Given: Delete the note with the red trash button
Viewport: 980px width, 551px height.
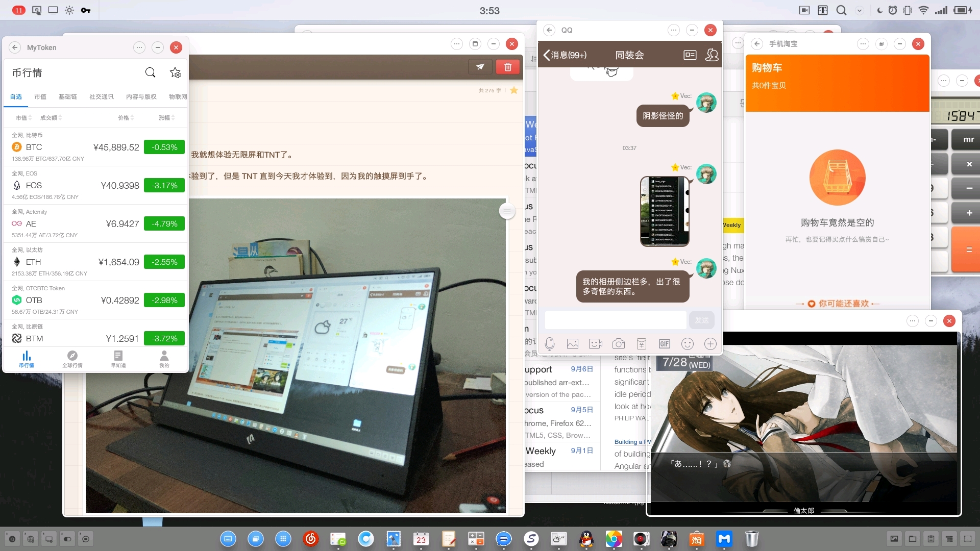Looking at the screenshot, I should [508, 67].
